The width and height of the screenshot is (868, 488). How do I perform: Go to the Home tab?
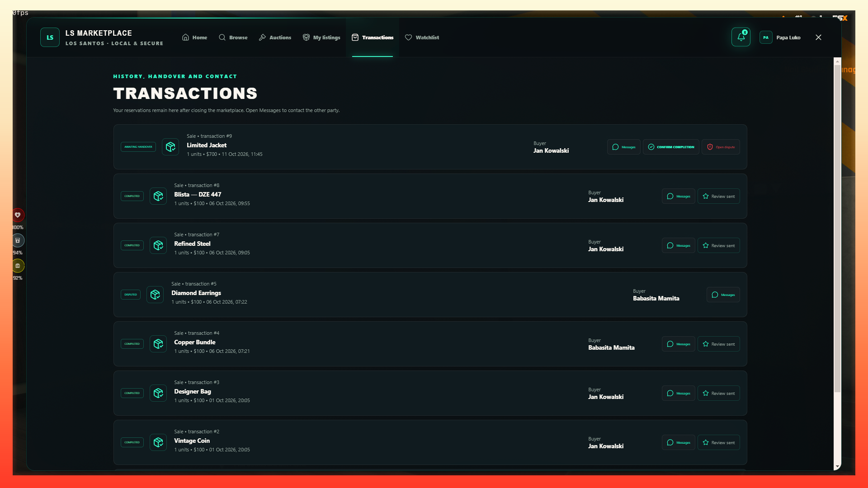tap(194, 38)
